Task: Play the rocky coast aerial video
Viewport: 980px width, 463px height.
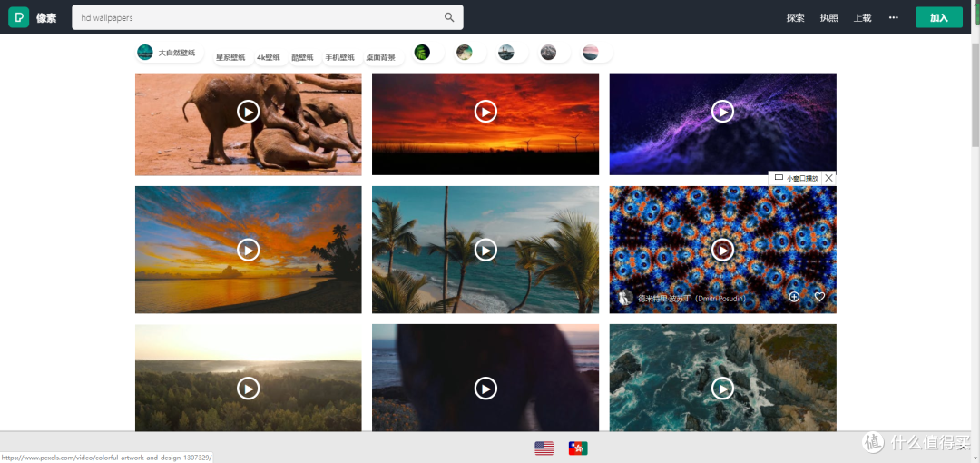Action: point(722,388)
